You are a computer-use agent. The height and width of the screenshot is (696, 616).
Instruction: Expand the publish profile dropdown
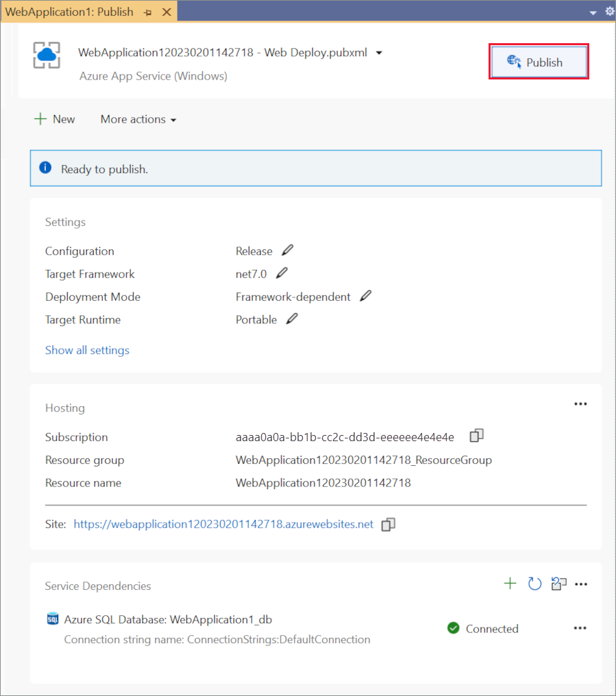(380, 53)
